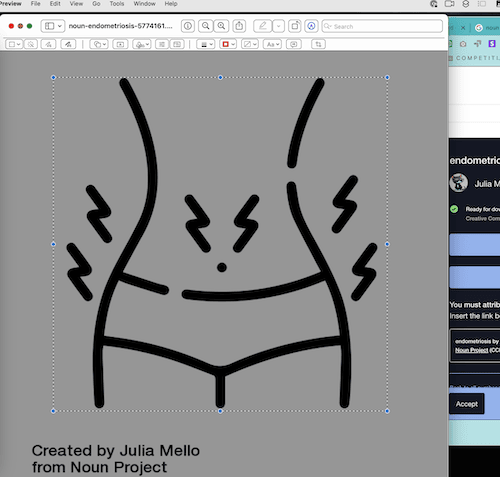Image resolution: width=500 pixels, height=477 pixels.
Task: Open the Border Color red swatch dropdown
Action: click(228, 44)
